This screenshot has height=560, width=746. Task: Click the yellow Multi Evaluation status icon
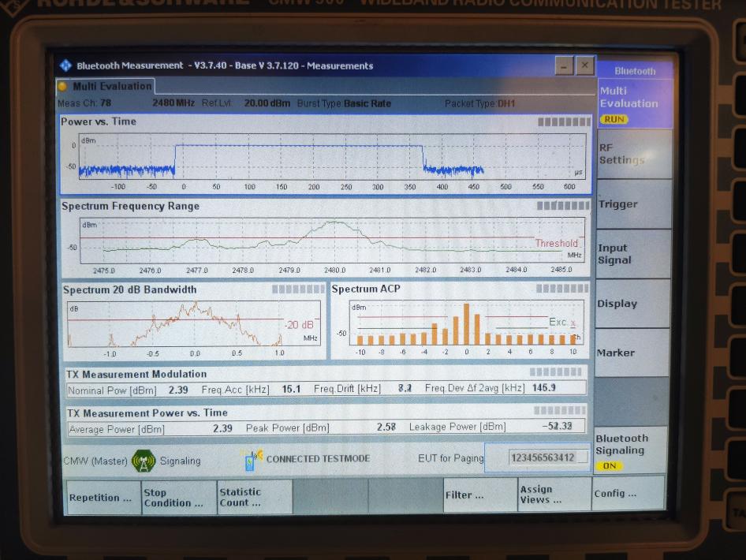click(62, 86)
